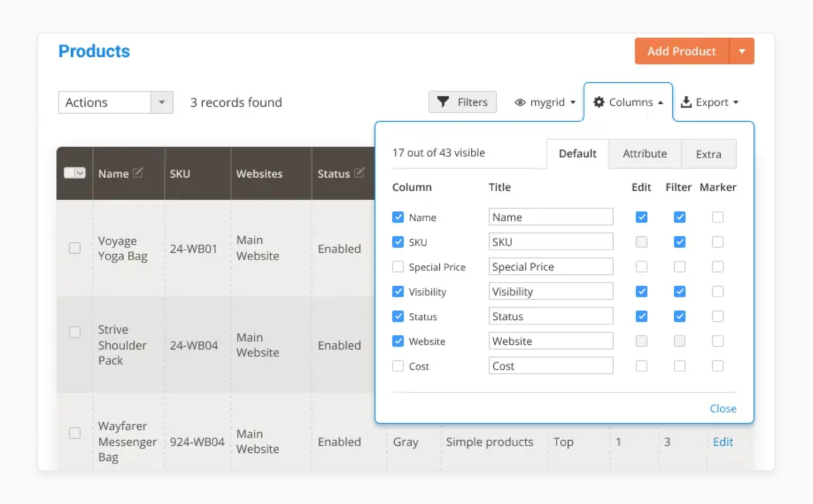The height and width of the screenshot is (504, 813).
Task: Enable the Cost column checkbox
Action: pos(398,366)
